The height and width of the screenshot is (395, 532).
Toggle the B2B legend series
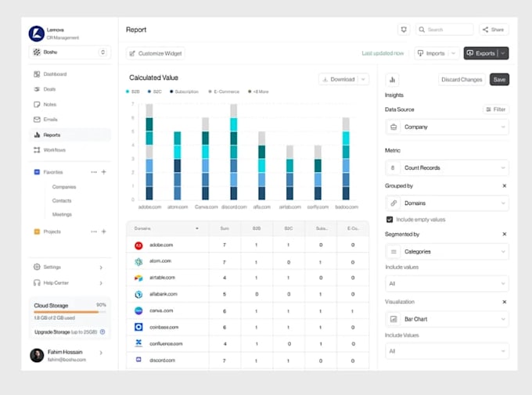(x=133, y=92)
